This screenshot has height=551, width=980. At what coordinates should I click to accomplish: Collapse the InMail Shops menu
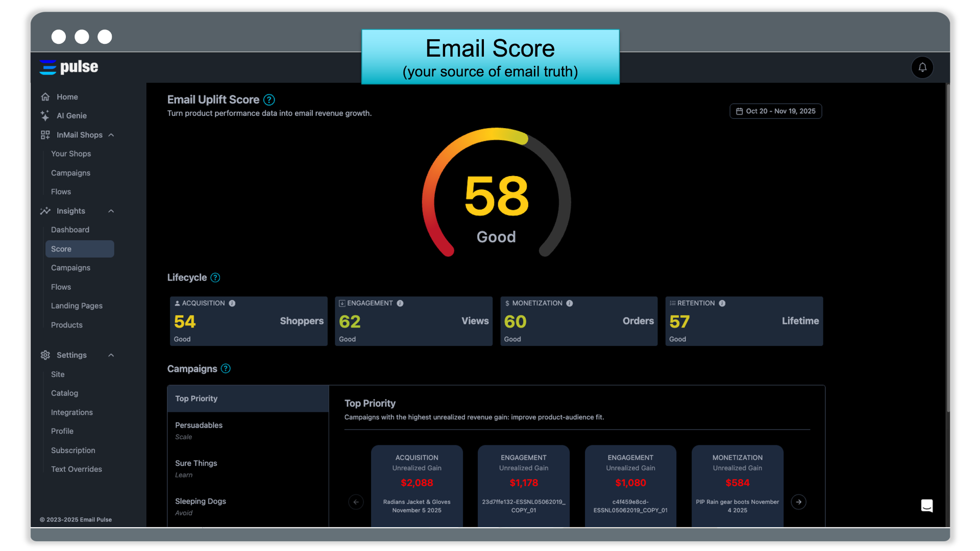coord(111,135)
